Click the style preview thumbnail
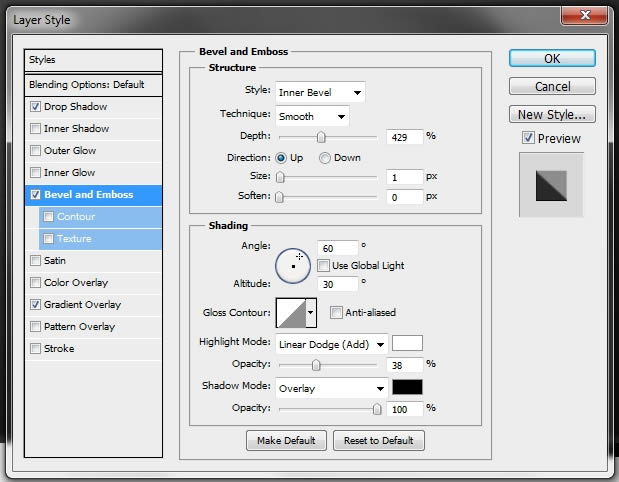Screen dimensions: 619x482 click(551, 185)
